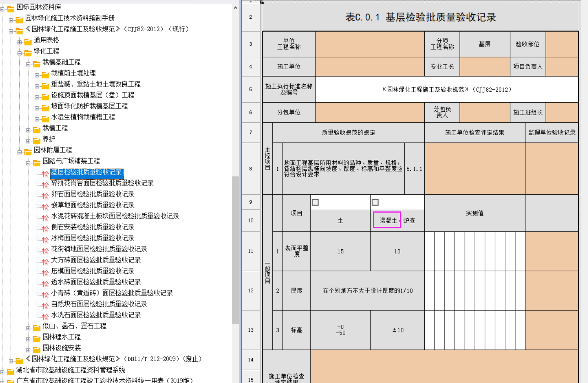Click the red 检 icon beside 嵌草地面检验批质量验收记录
Image resolution: width=588 pixels, height=383 pixels.
pos(45,207)
